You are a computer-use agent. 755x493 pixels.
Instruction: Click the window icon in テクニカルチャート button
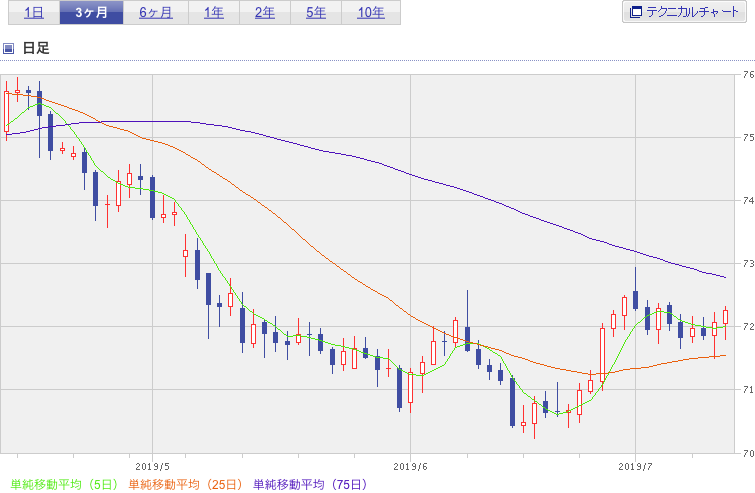(636, 12)
